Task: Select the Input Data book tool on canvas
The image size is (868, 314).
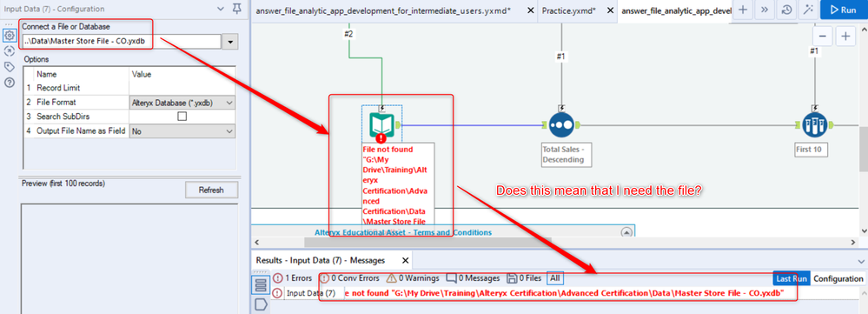Action: (x=381, y=125)
